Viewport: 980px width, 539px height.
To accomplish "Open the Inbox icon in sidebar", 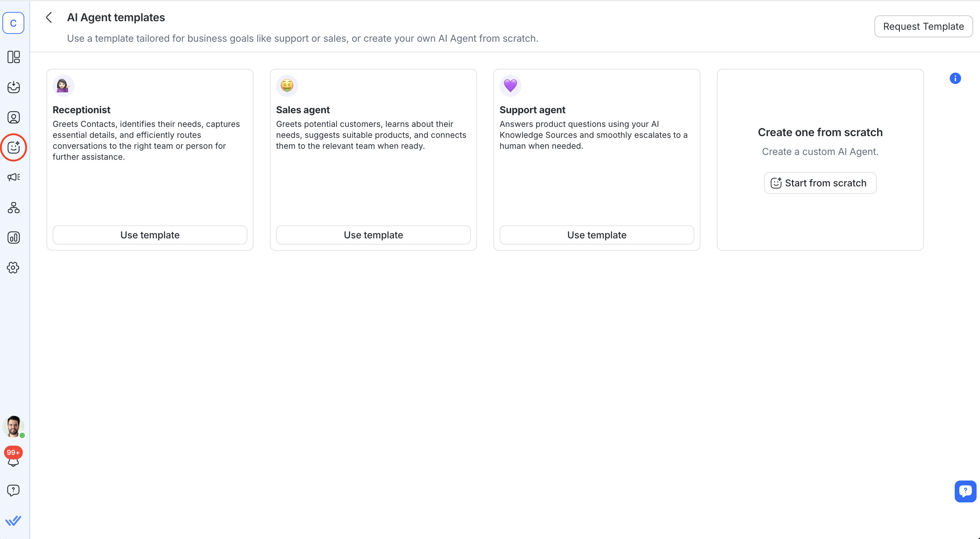I will (14, 87).
